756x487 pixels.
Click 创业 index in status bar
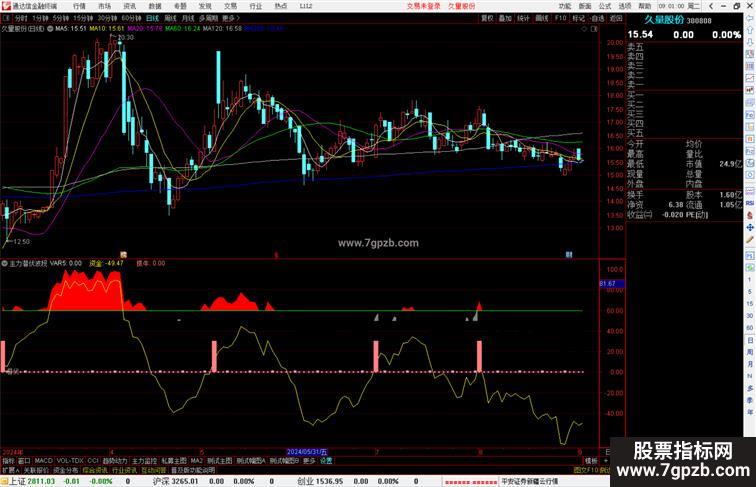pos(305,481)
